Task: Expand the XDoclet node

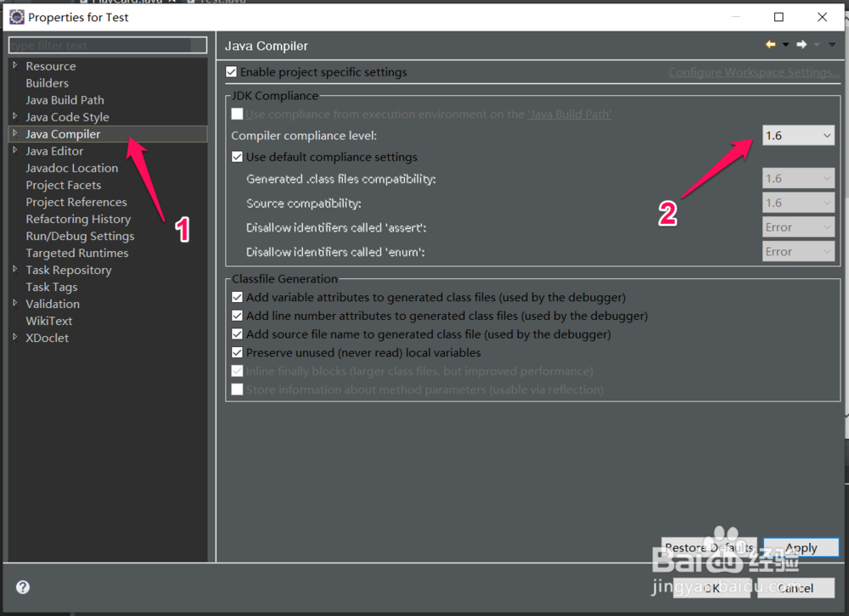Action: (15, 337)
